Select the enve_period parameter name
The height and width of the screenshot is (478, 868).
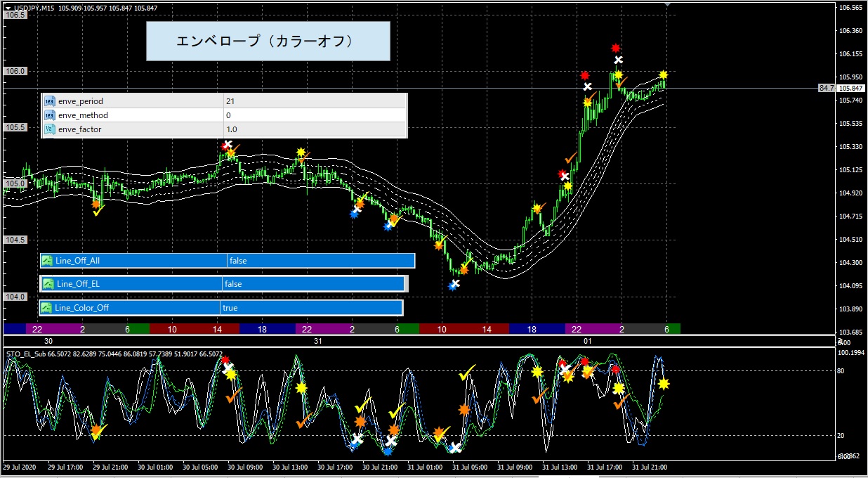(81, 101)
